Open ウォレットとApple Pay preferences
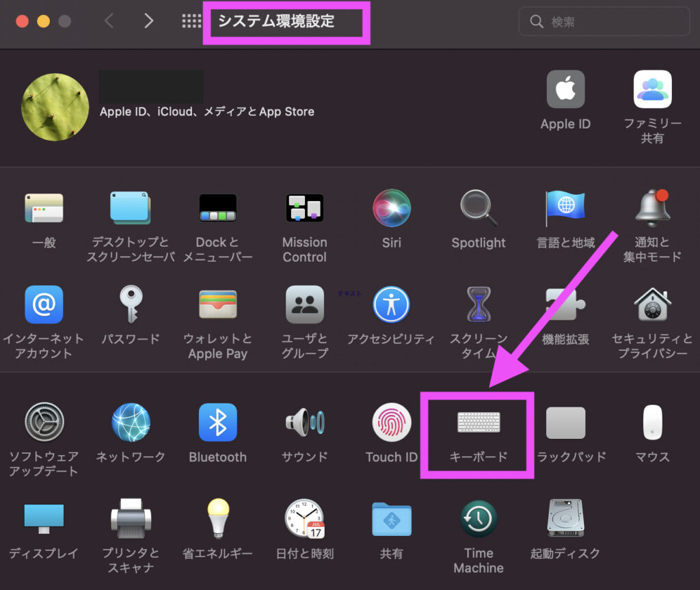This screenshot has height=590, width=700. pos(217,305)
